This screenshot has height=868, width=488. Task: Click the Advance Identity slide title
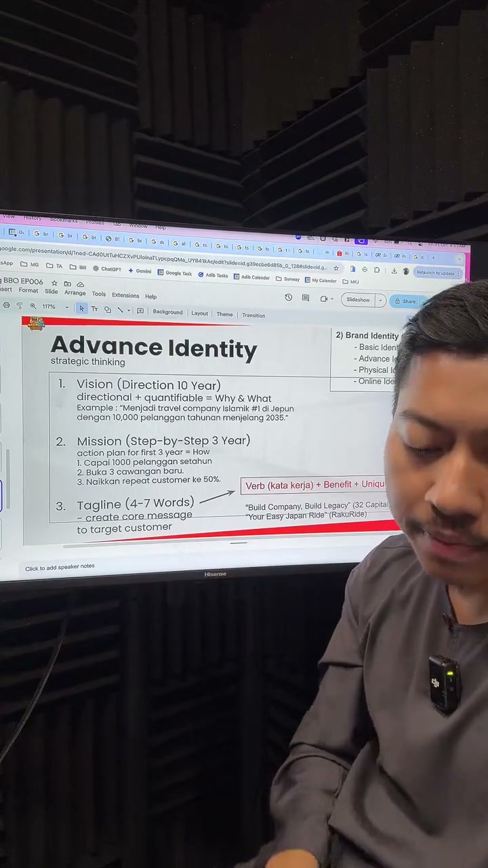click(x=154, y=347)
